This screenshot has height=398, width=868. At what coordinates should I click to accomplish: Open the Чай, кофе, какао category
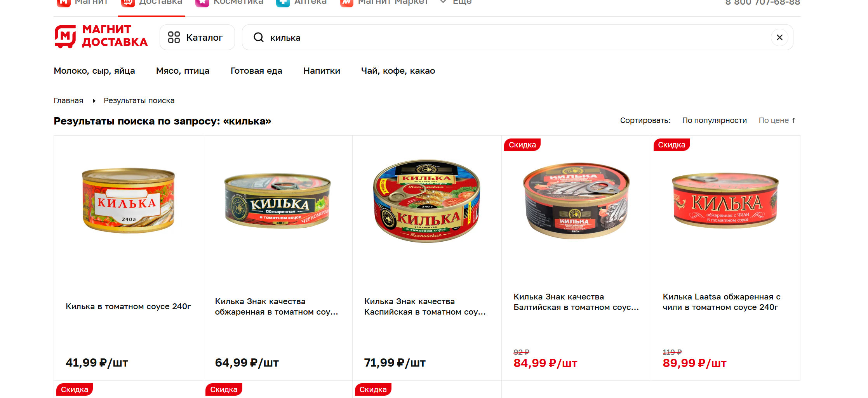398,71
